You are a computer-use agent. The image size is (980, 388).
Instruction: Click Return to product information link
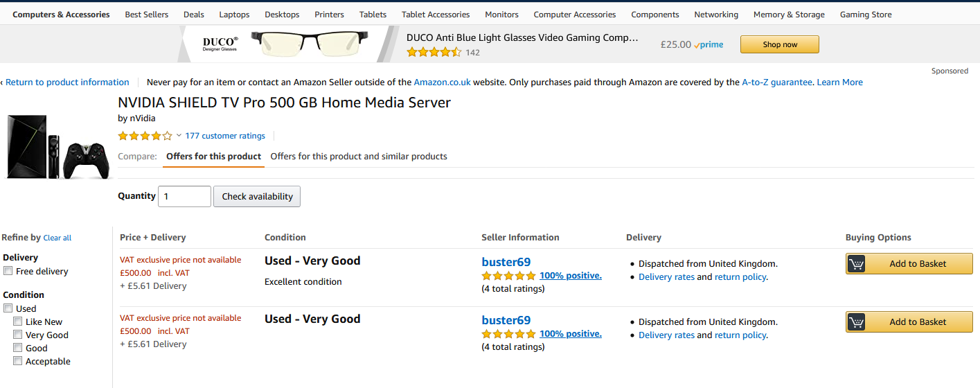[x=67, y=82]
